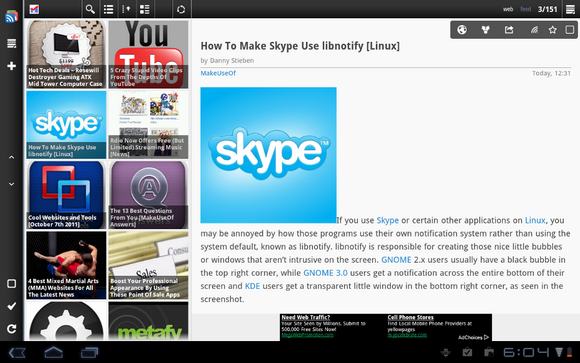This screenshot has width=580, height=363.
Task: Tap the article title about Skype libnotify
Action: (x=300, y=46)
